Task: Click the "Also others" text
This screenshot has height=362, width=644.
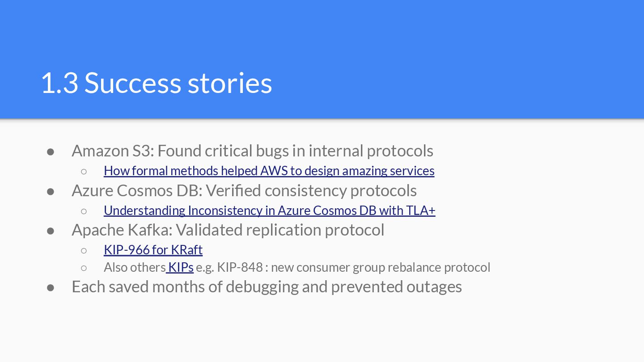Action: pyautogui.click(x=134, y=267)
